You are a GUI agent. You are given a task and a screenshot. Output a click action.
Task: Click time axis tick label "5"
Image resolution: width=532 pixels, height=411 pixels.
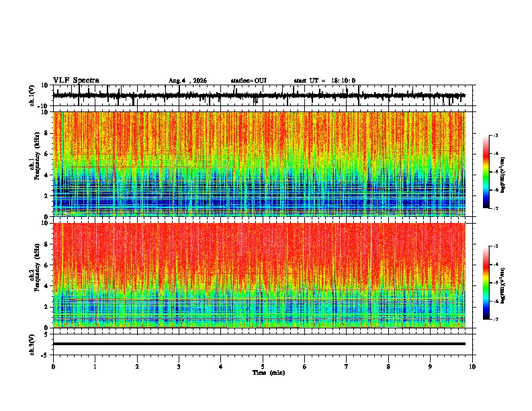pos(263,367)
